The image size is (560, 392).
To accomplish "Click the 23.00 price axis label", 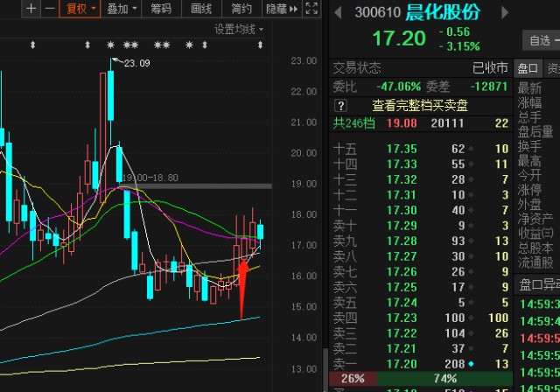I will coord(304,60).
